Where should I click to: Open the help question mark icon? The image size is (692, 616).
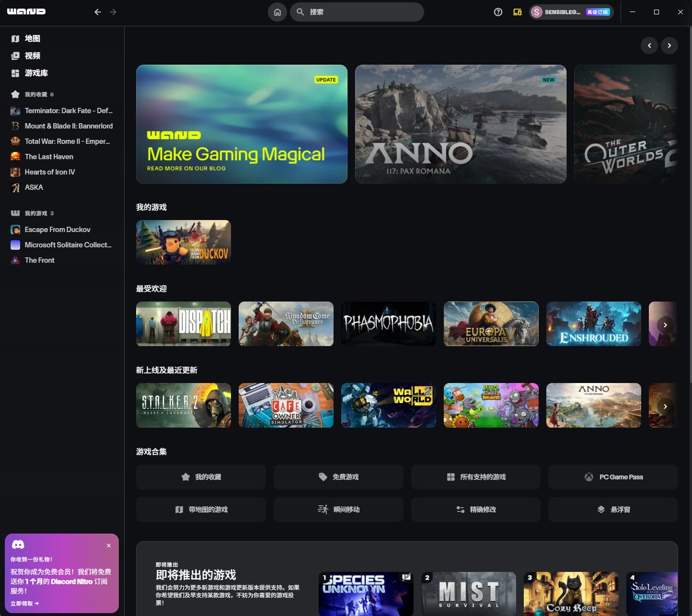click(x=498, y=12)
